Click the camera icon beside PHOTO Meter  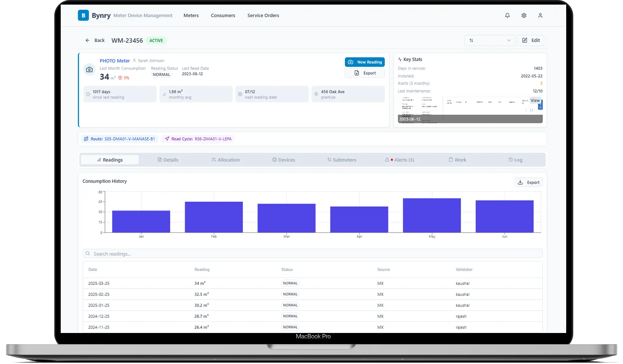(89, 69)
